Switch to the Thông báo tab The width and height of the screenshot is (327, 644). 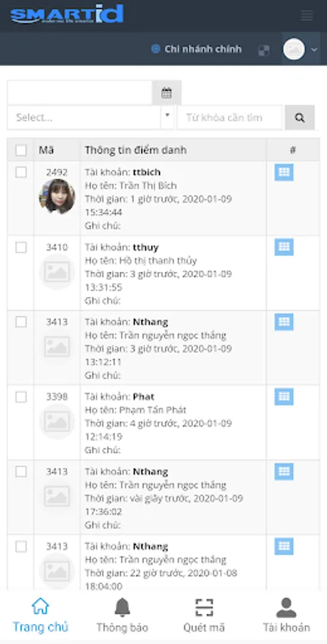[122, 615]
